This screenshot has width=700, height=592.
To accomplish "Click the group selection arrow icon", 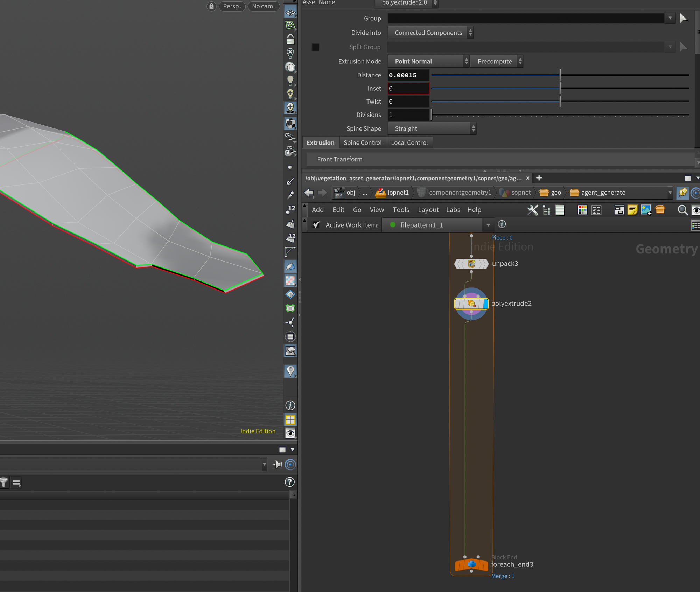I will coord(683,18).
